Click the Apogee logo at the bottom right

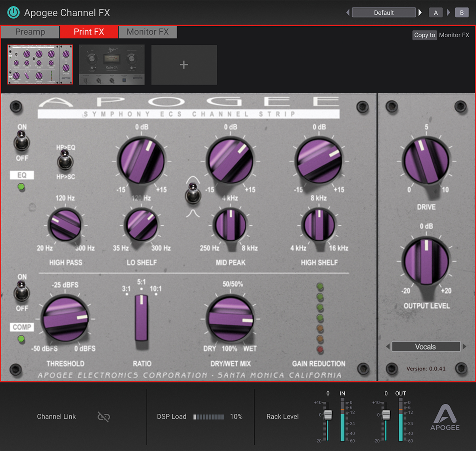pyautogui.click(x=445, y=417)
